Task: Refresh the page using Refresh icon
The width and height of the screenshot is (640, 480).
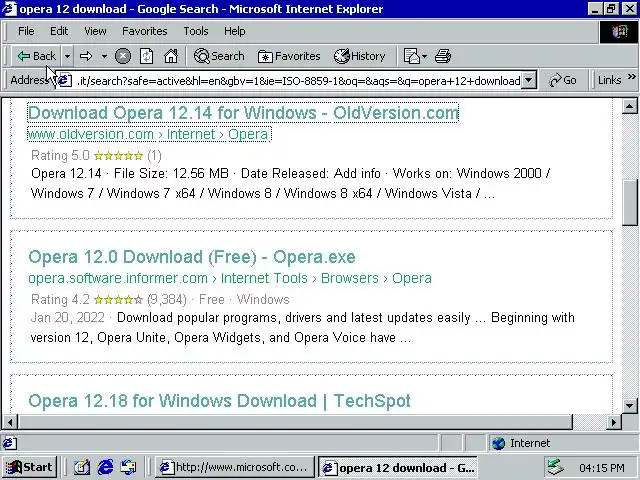Action: click(x=147, y=56)
